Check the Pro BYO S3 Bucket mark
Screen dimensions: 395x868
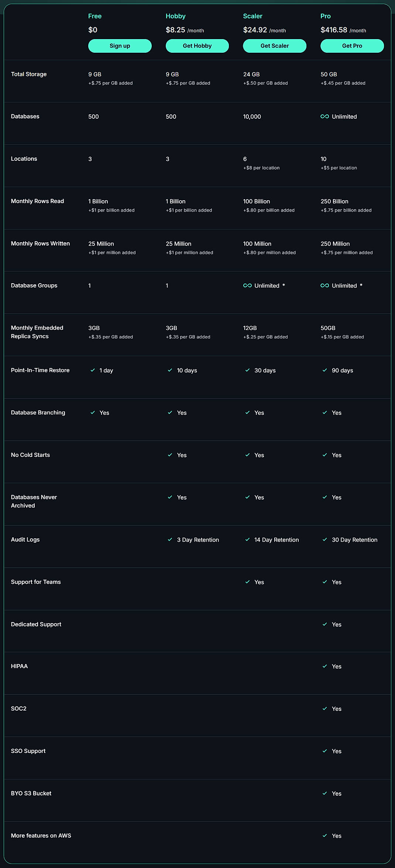tap(325, 793)
